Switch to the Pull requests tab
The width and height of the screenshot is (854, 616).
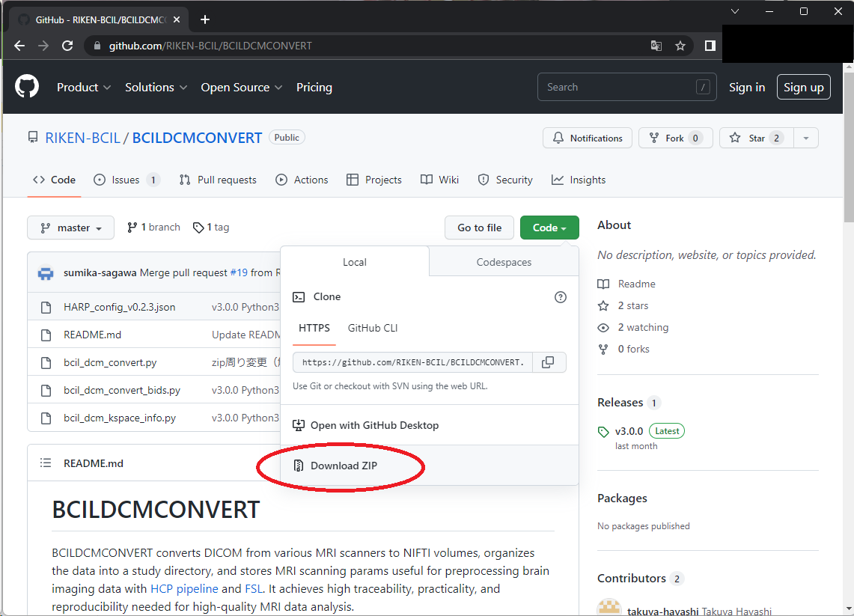click(x=218, y=180)
